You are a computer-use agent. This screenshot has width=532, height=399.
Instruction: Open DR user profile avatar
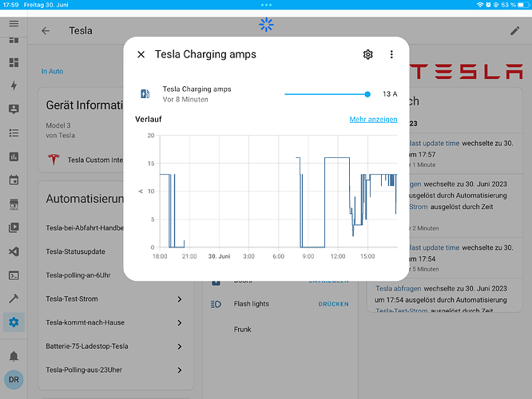14,380
